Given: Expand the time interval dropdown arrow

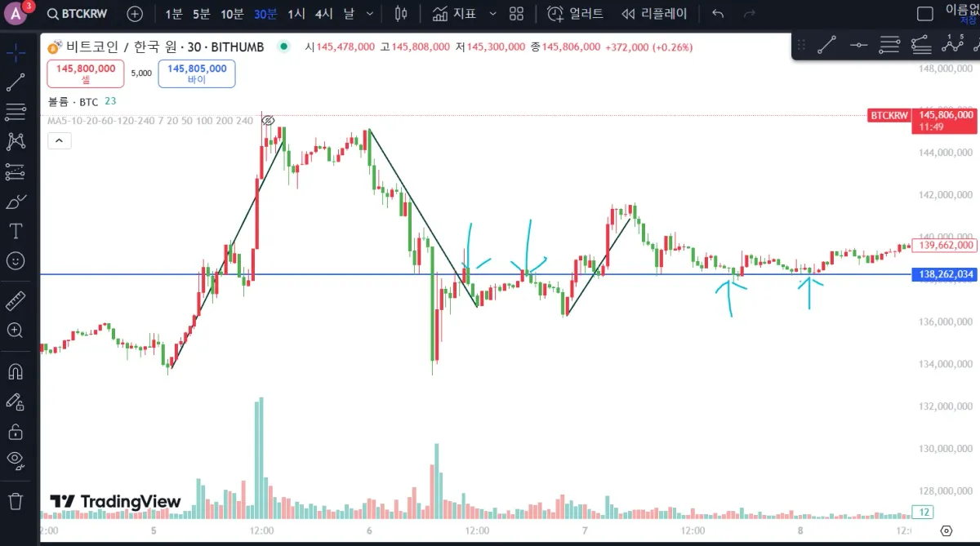Looking at the screenshot, I should pyautogui.click(x=370, y=14).
